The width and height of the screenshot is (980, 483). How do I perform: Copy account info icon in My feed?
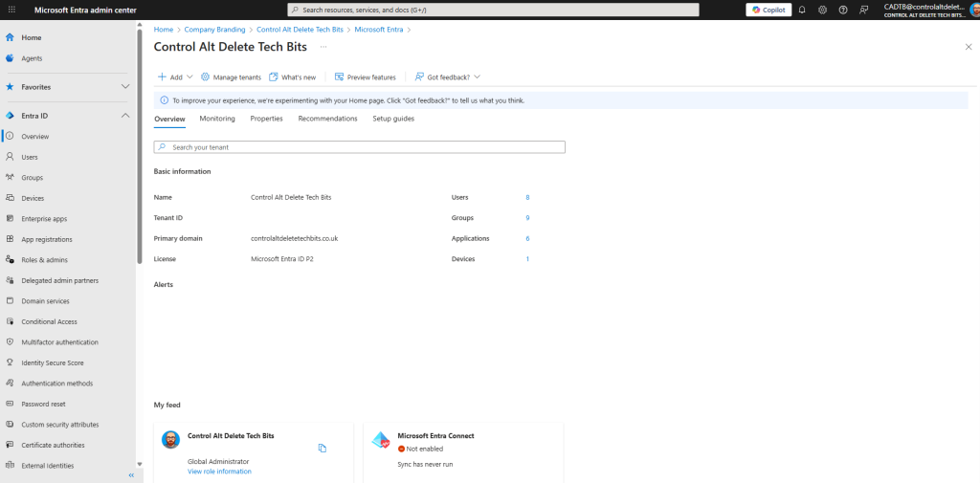(x=323, y=448)
